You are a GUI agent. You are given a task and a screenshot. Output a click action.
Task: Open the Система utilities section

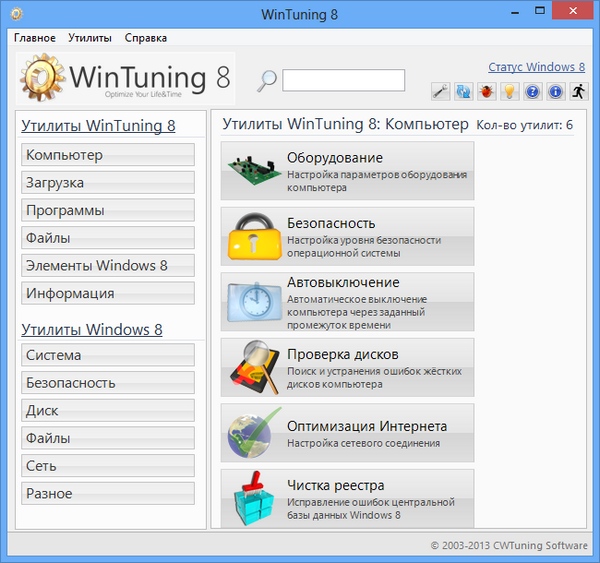coord(108,355)
